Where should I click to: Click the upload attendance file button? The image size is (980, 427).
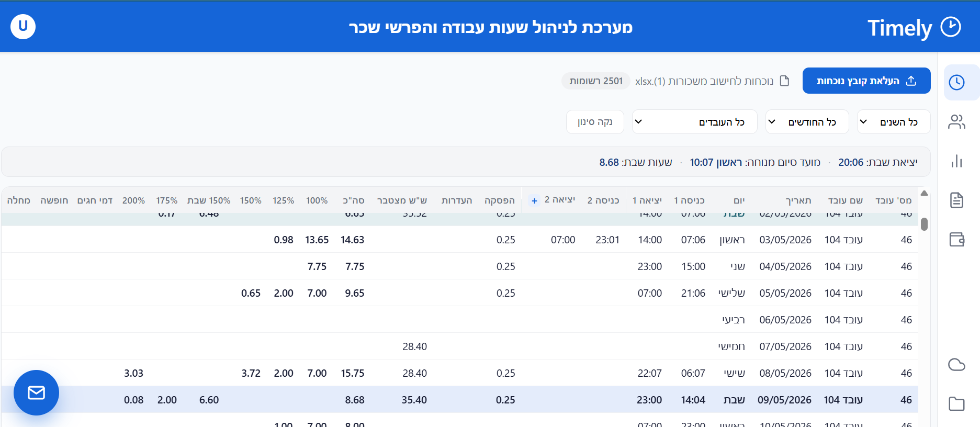(x=866, y=81)
